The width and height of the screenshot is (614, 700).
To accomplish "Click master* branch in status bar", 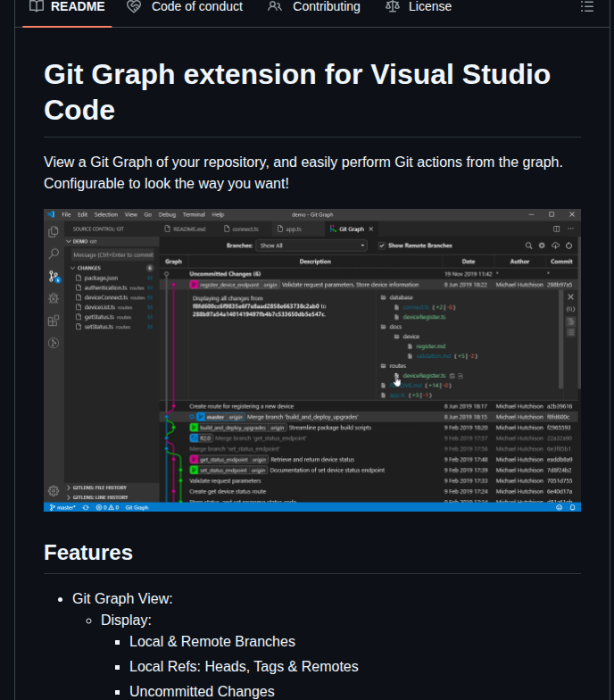I will (62, 507).
